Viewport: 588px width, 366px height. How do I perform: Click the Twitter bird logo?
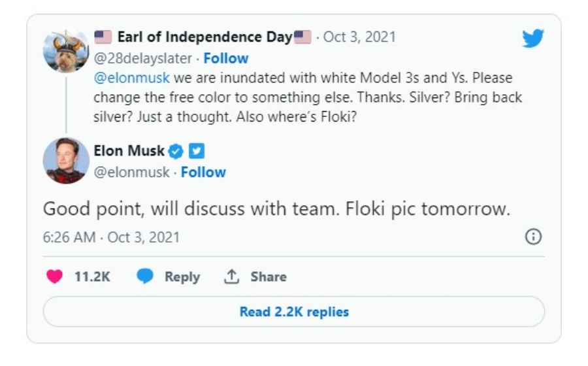click(533, 38)
